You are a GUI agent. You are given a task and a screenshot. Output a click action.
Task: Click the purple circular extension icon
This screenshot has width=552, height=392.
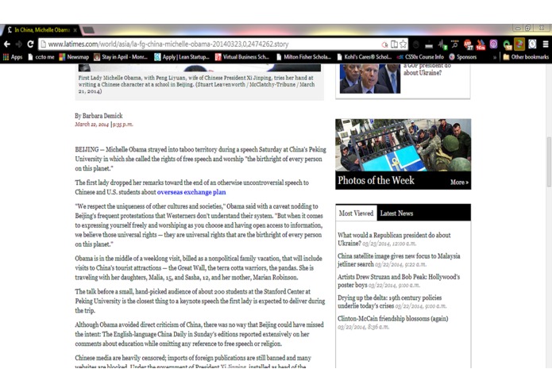[x=493, y=44]
